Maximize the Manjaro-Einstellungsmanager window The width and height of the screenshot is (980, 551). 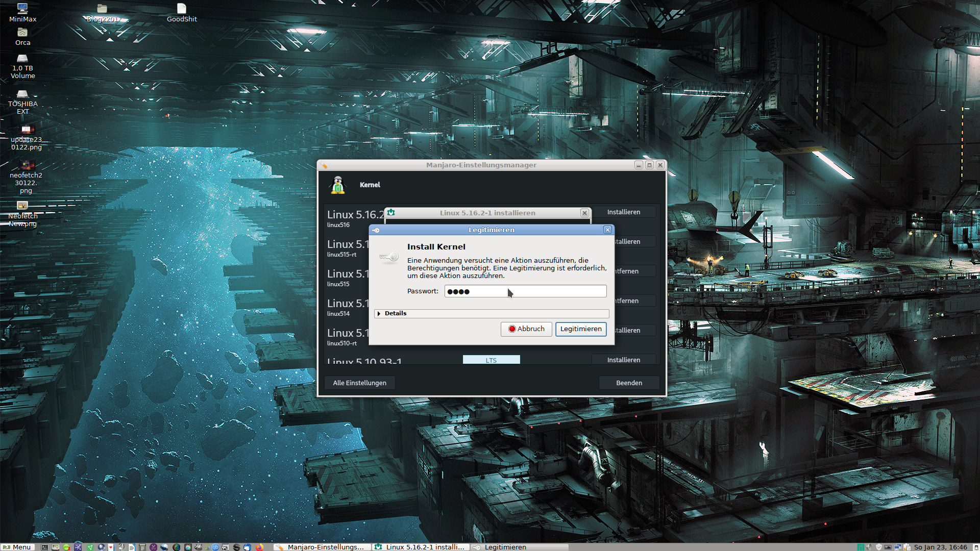click(649, 165)
